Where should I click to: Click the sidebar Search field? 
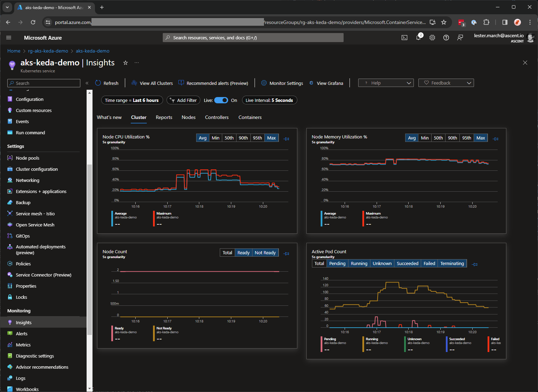44,83
